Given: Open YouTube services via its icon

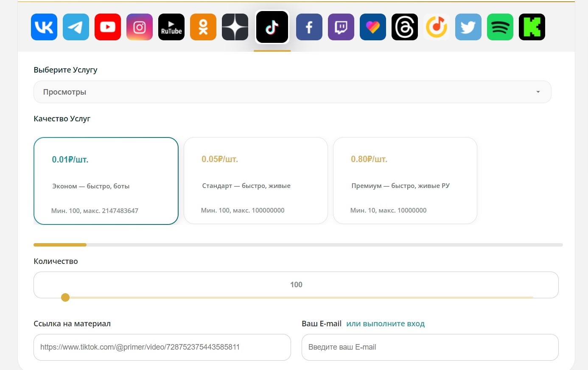Looking at the screenshot, I should 108,27.
